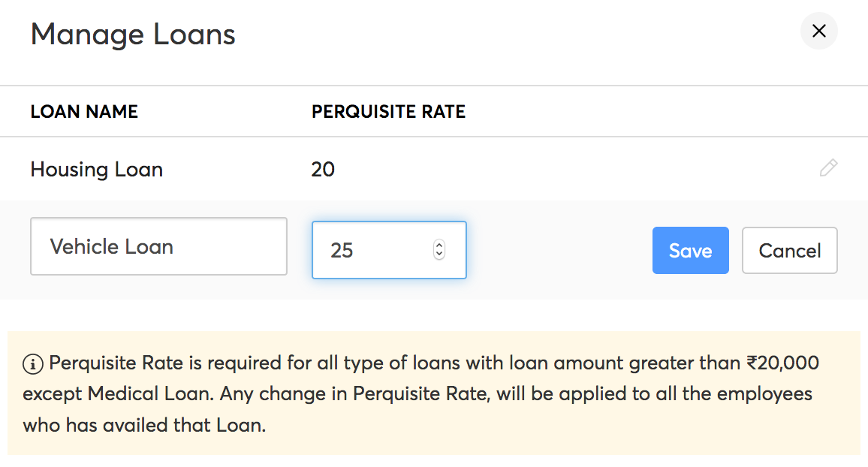Select the Housing Loan row
The image size is (868, 467).
coord(96,169)
